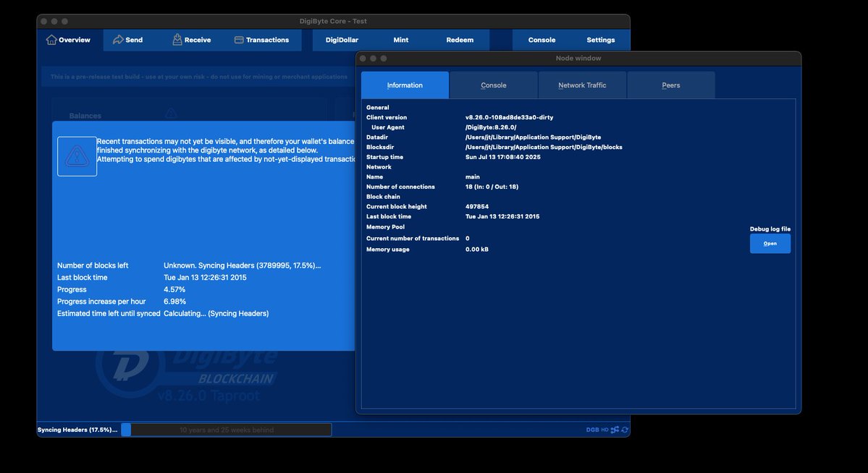Click the Blocksdir path ending in blocks

[544, 147]
